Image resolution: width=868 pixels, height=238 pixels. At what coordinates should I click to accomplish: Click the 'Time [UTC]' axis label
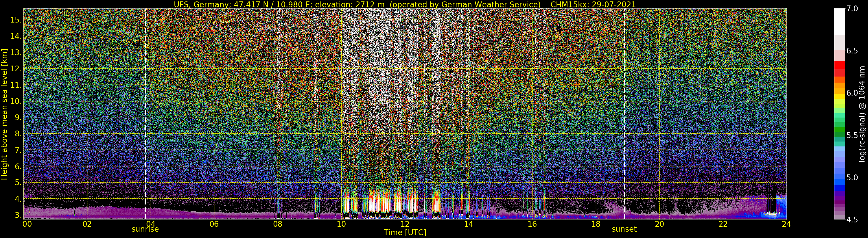(x=405, y=233)
